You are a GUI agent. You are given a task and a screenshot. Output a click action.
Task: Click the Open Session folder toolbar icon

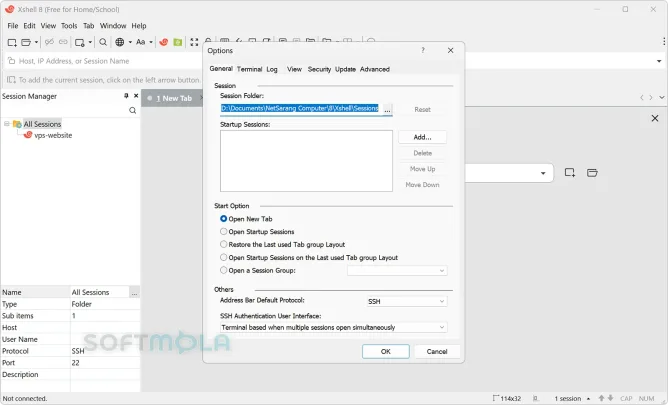[26, 42]
